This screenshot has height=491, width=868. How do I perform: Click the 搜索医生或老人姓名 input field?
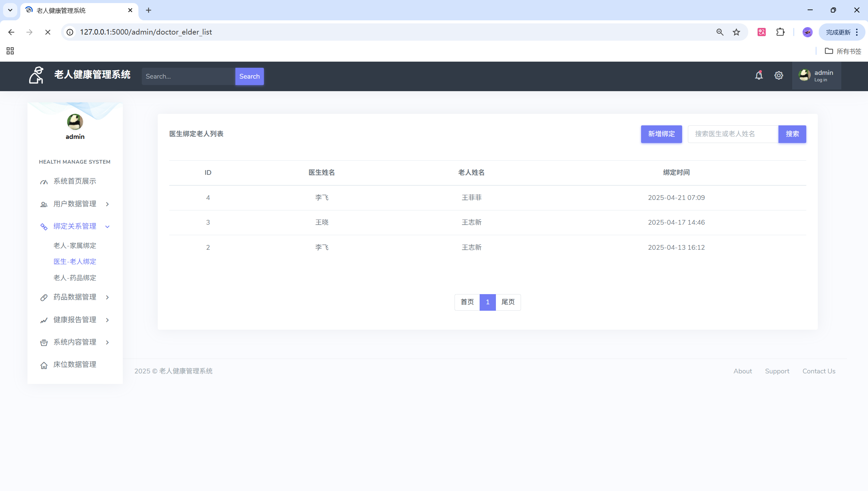(733, 134)
